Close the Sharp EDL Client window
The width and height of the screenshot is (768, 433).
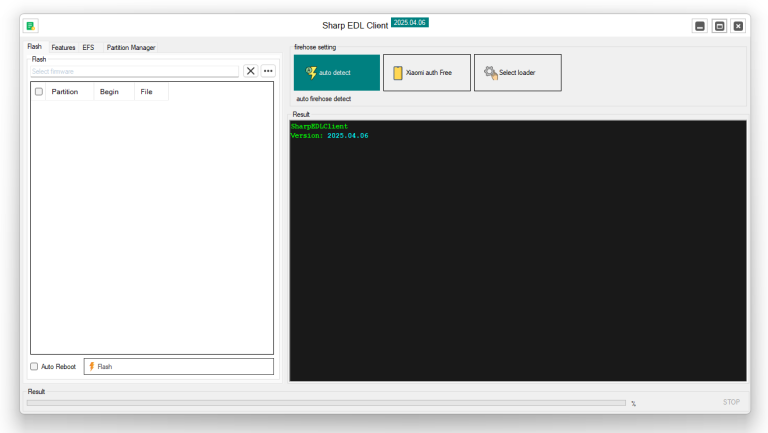click(x=738, y=26)
